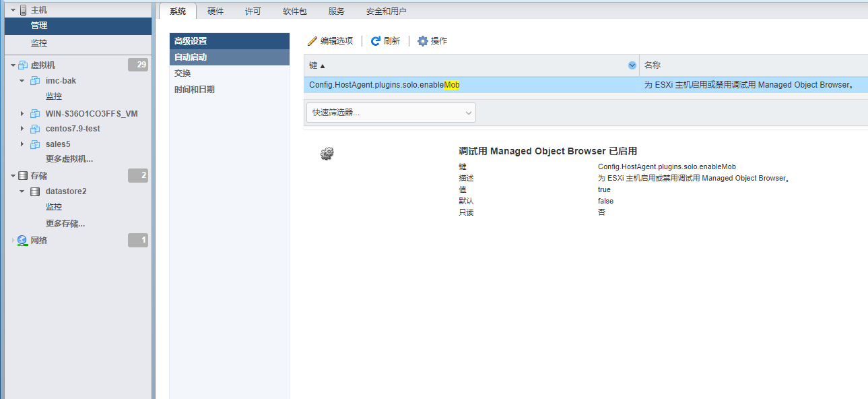Select 监控 under datastore2
Viewport: 868px width, 399px height.
tap(54, 207)
